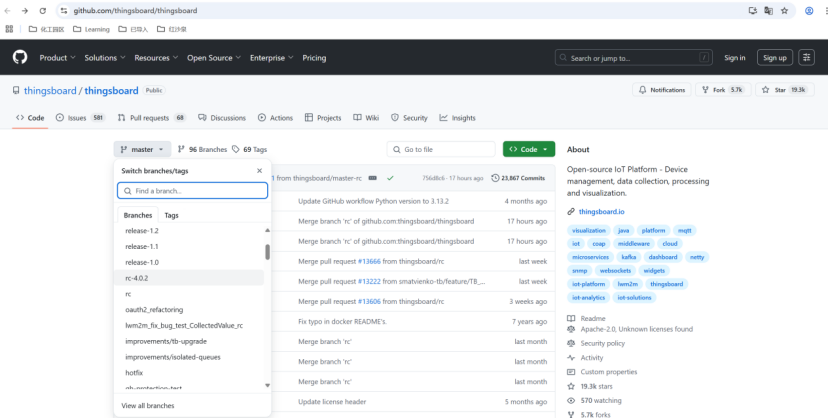Switch to Tags tab in branch popup

(171, 215)
